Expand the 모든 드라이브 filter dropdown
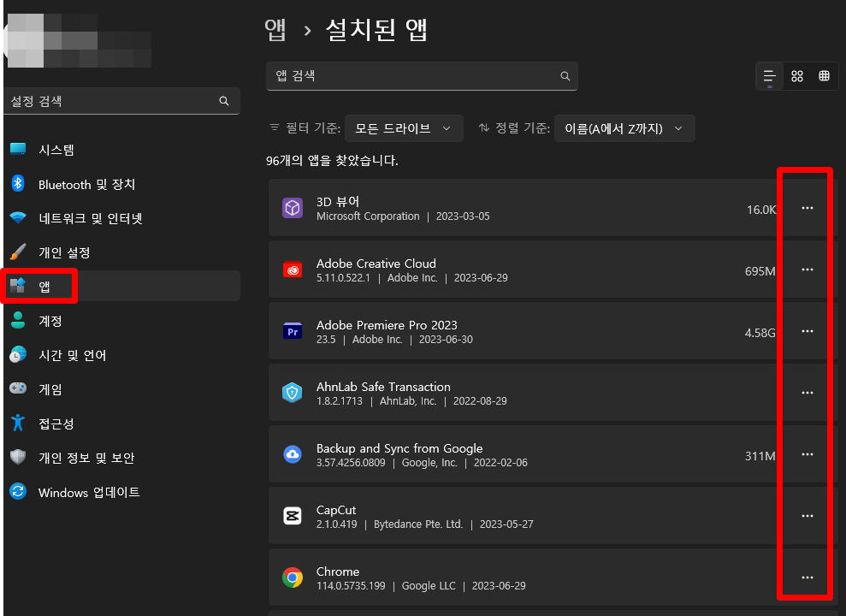The height and width of the screenshot is (616, 846). 404,128
